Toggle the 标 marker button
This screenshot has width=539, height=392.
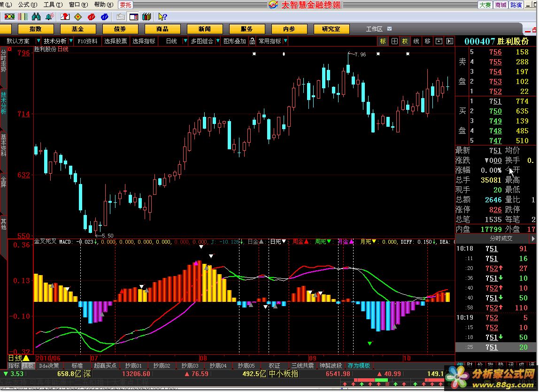point(383,41)
